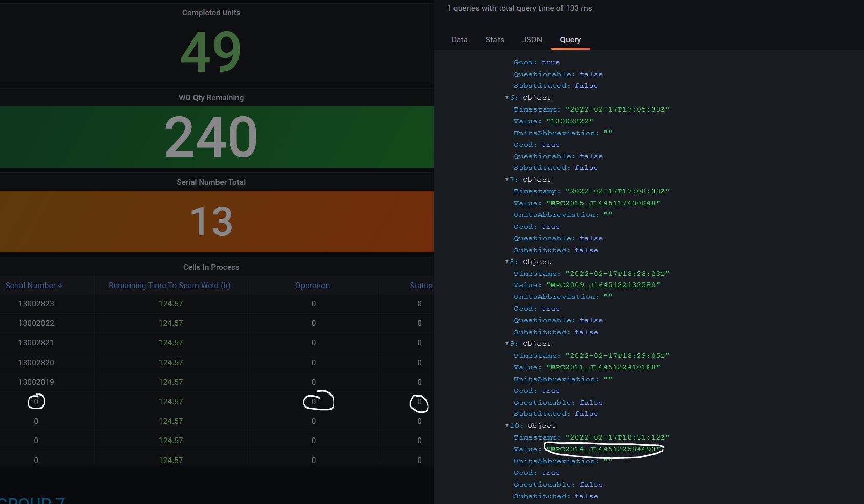Image resolution: width=864 pixels, height=504 pixels.
Task: Collapse Object 9 in the query response
Action: (x=507, y=344)
